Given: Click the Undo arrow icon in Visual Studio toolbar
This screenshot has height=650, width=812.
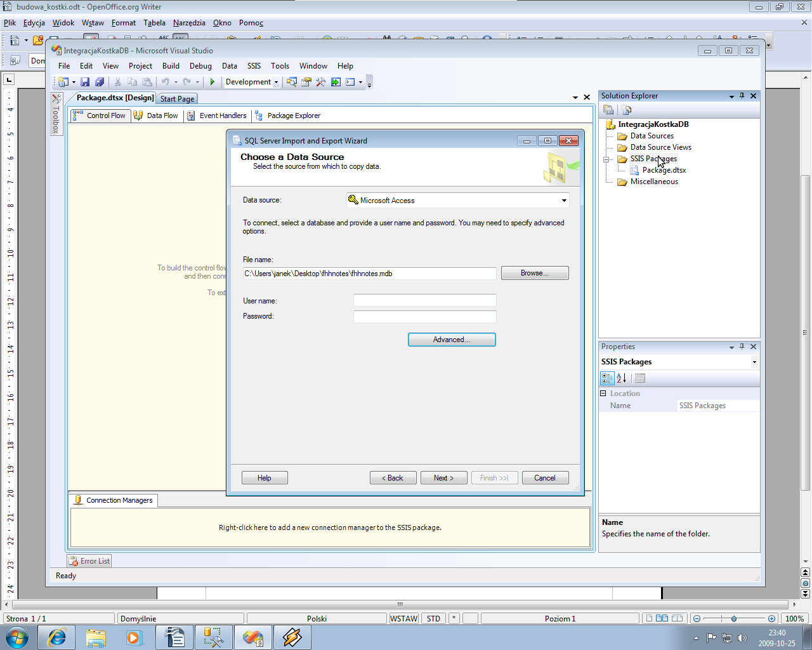Looking at the screenshot, I should point(165,82).
